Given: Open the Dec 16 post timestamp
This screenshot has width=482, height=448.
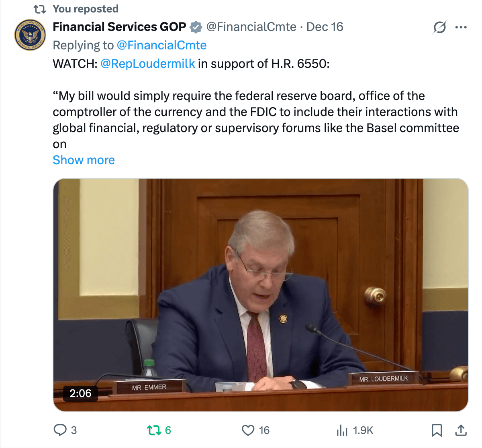Looking at the screenshot, I should pyautogui.click(x=325, y=27).
